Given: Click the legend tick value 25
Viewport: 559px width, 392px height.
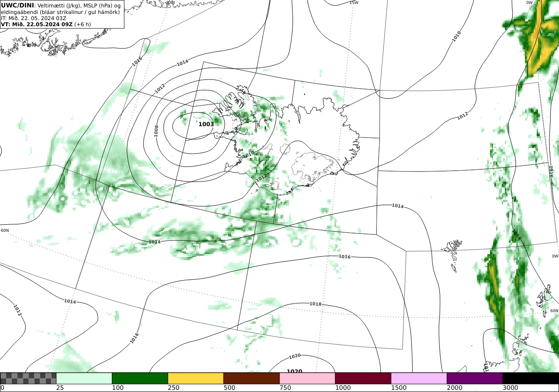Looking at the screenshot, I should tap(60, 388).
